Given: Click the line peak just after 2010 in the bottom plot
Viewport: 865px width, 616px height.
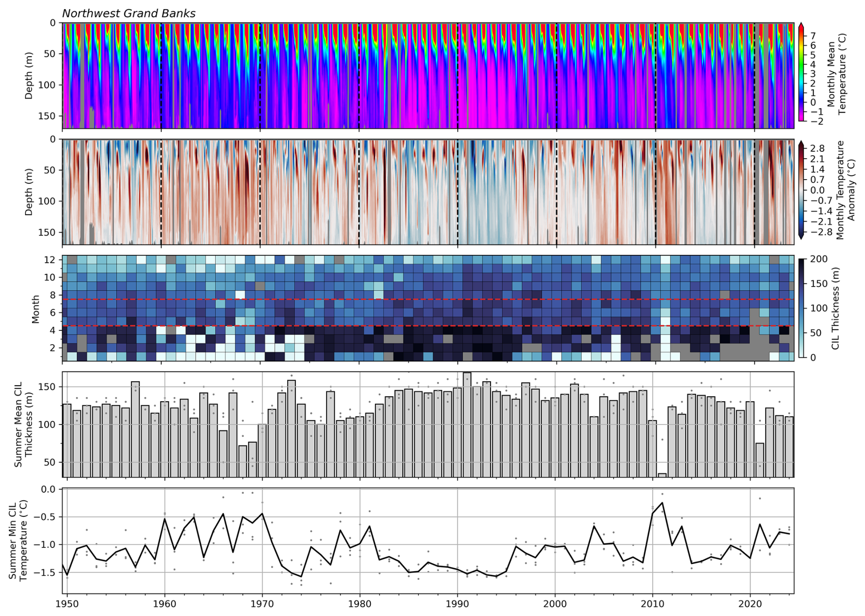Looking at the screenshot, I should [x=662, y=503].
